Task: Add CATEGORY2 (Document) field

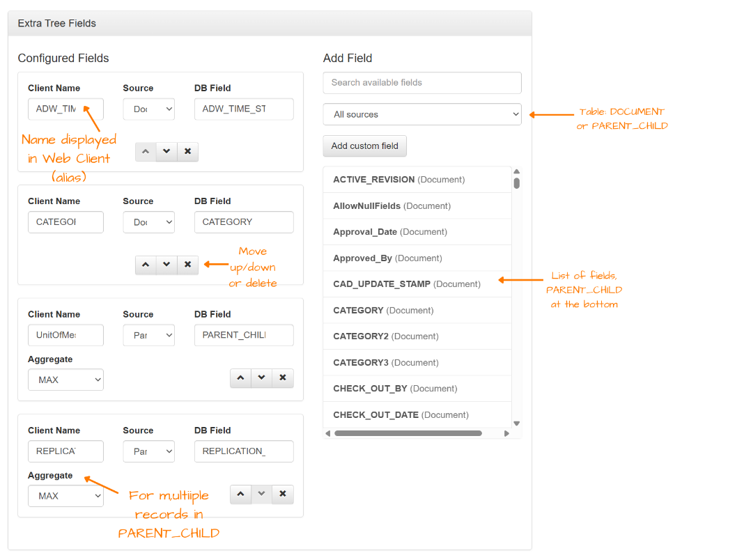Action: tap(417, 336)
